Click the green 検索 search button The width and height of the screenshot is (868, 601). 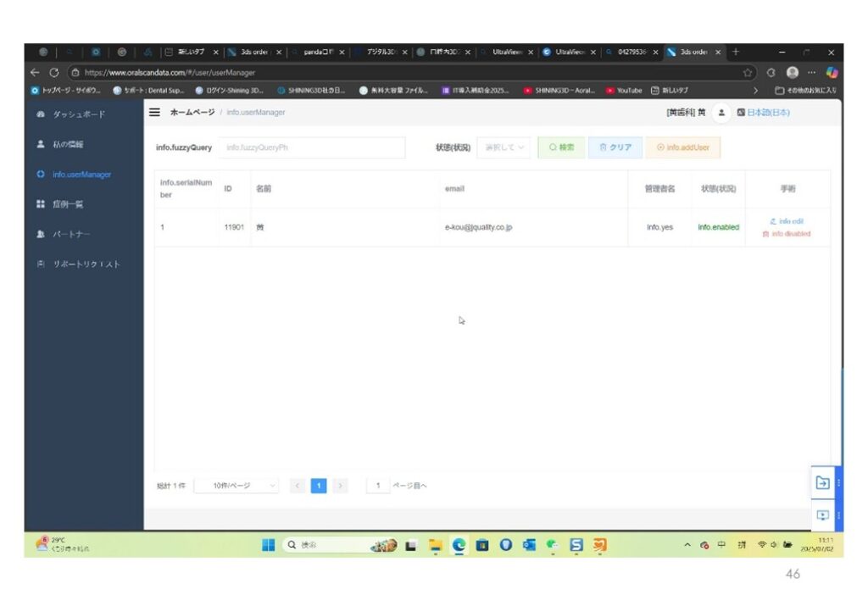(561, 147)
